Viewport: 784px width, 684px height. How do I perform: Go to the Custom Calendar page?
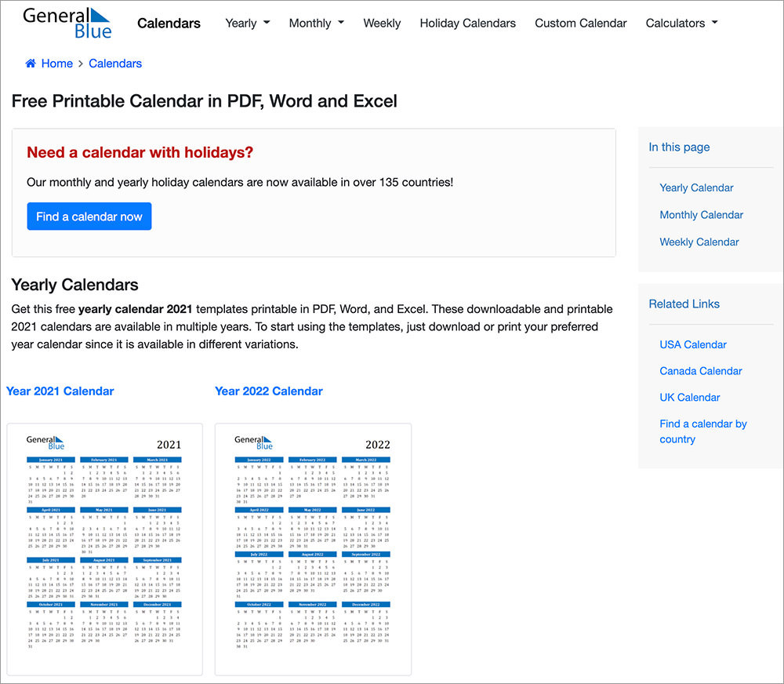pyautogui.click(x=580, y=24)
